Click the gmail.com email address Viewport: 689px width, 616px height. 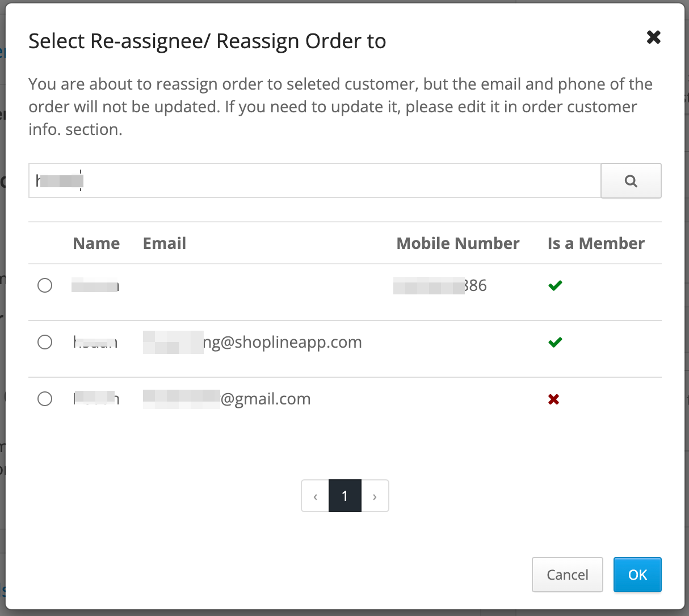227,399
